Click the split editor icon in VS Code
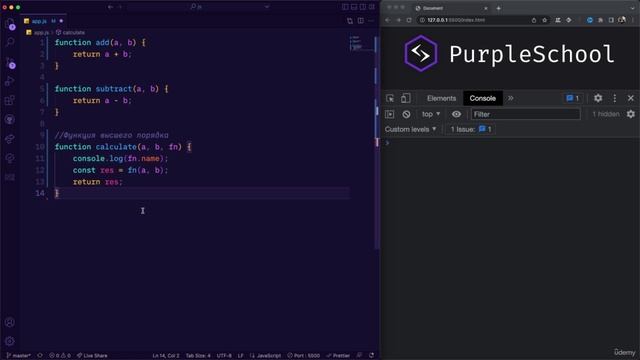Screen dimensions: 640x360 pos(361,20)
